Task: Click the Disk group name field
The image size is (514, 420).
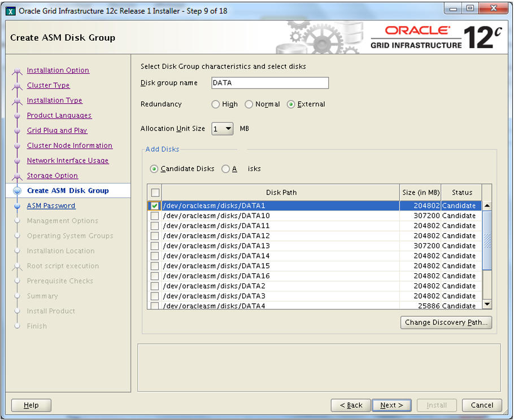Action: (x=270, y=83)
